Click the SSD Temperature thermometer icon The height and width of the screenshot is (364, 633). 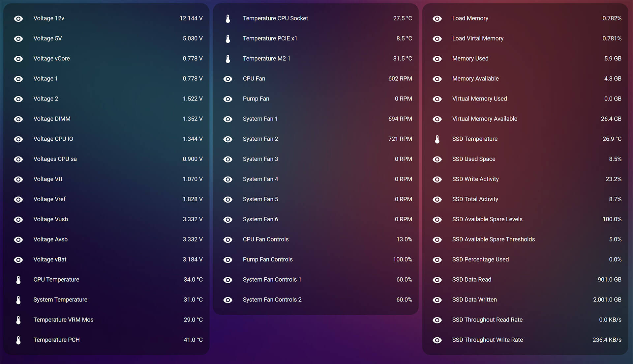(437, 139)
